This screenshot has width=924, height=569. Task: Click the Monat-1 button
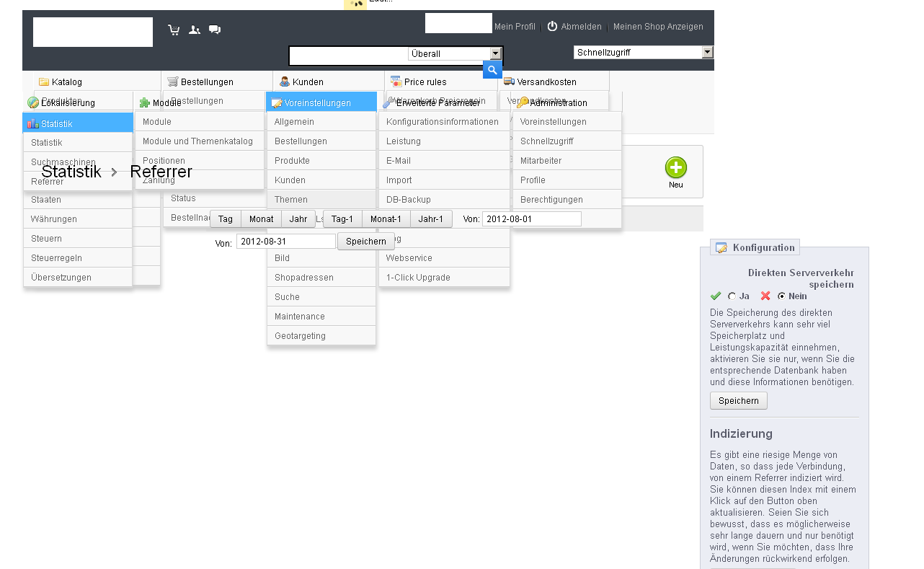pos(386,219)
